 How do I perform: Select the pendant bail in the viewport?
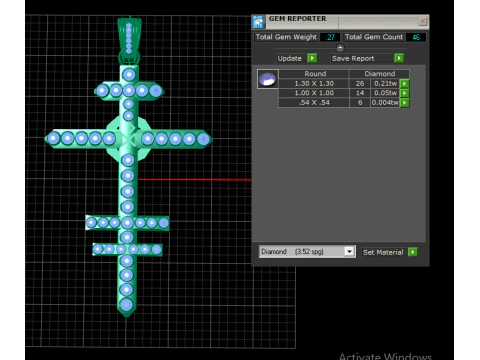[129, 41]
